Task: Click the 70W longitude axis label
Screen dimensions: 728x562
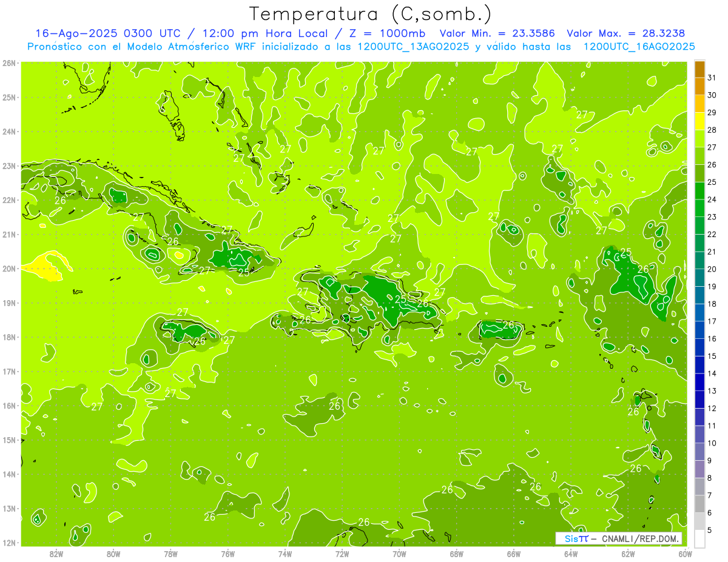Action: pyautogui.click(x=399, y=554)
